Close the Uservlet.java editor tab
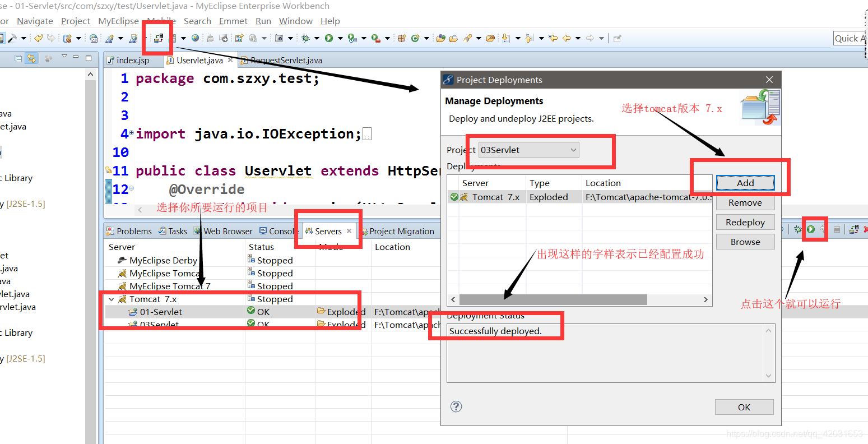868x444 pixels. click(x=231, y=60)
